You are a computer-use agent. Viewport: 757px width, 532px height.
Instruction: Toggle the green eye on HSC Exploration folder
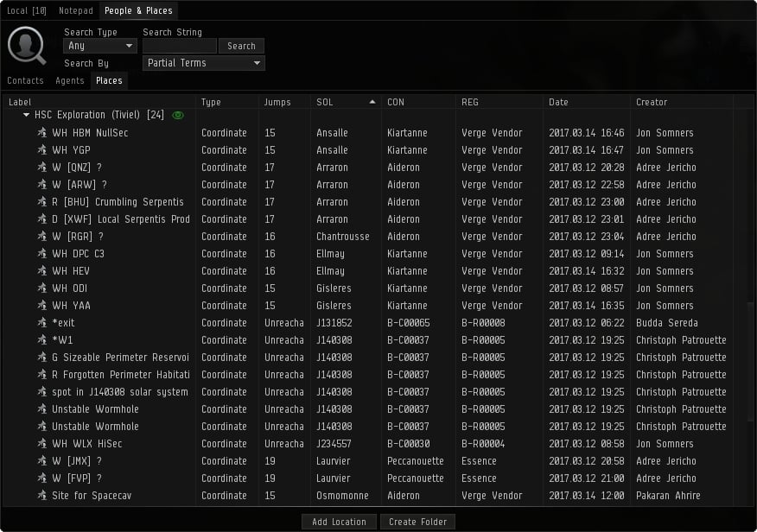pos(178,115)
